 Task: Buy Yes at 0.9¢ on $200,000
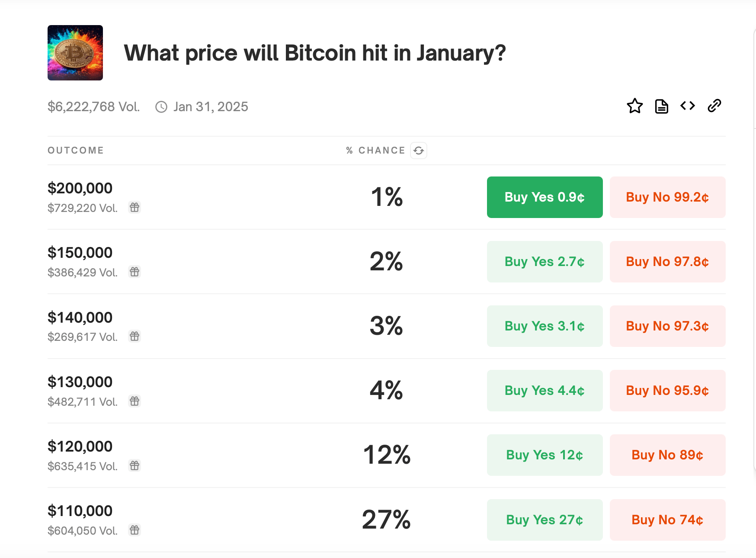click(545, 197)
